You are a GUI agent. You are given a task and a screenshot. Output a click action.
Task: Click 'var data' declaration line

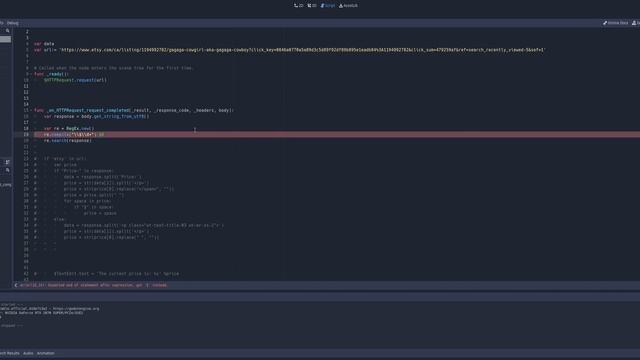pyautogui.click(x=44, y=44)
